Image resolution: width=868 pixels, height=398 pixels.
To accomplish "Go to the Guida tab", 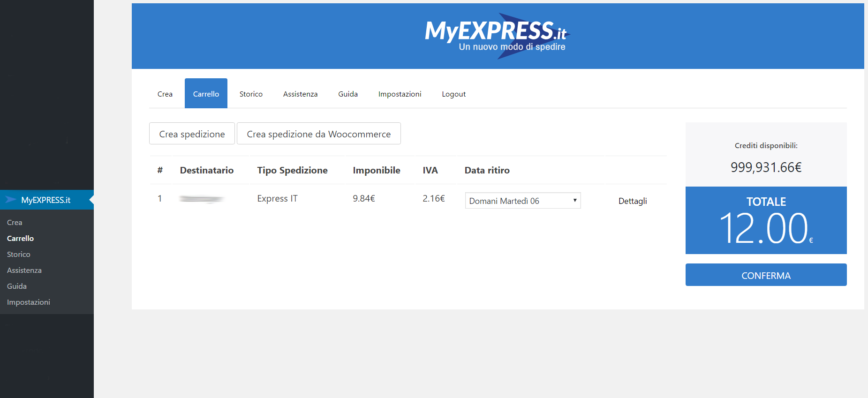I will (x=348, y=94).
